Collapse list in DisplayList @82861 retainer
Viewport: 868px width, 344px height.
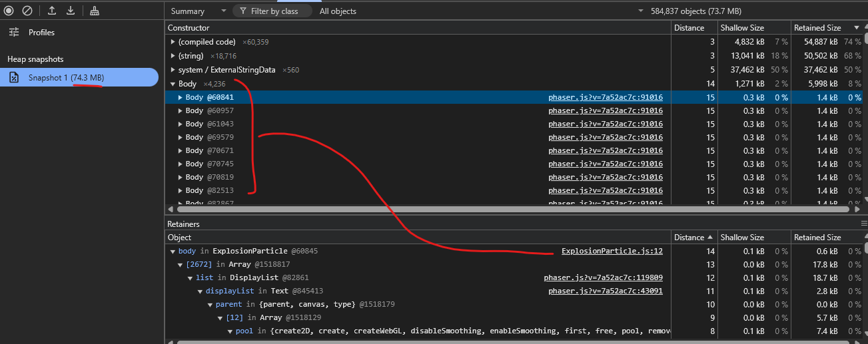(x=191, y=278)
